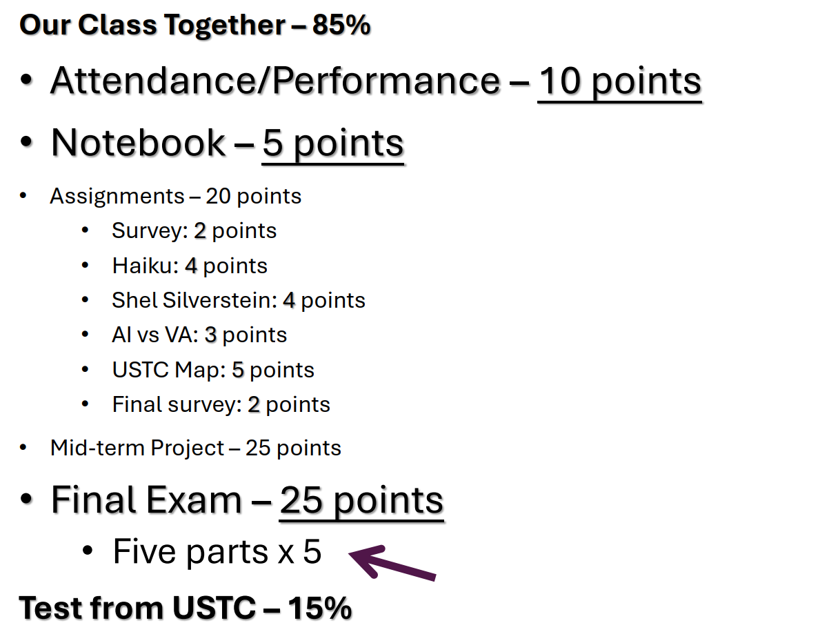The width and height of the screenshot is (840, 632).
Task: Click the "Test from USTC – 15%" heading
Action: pos(186,608)
